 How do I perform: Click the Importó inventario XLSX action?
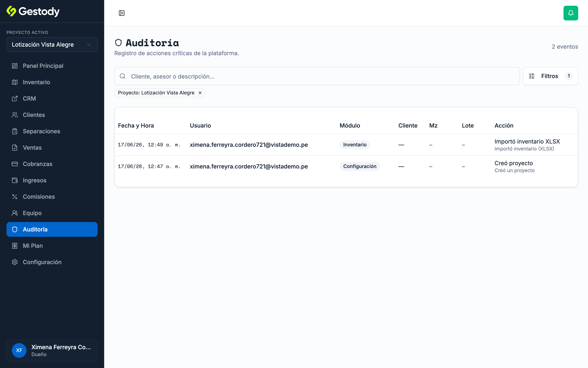(x=527, y=141)
